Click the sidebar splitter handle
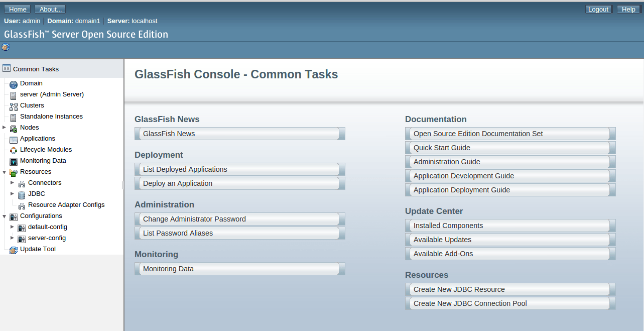 tap(123, 185)
